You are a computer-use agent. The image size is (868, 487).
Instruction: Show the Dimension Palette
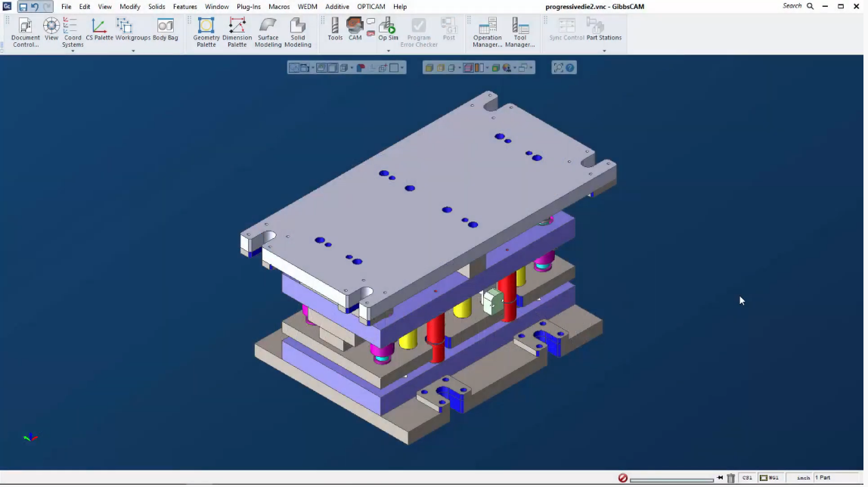click(x=237, y=32)
